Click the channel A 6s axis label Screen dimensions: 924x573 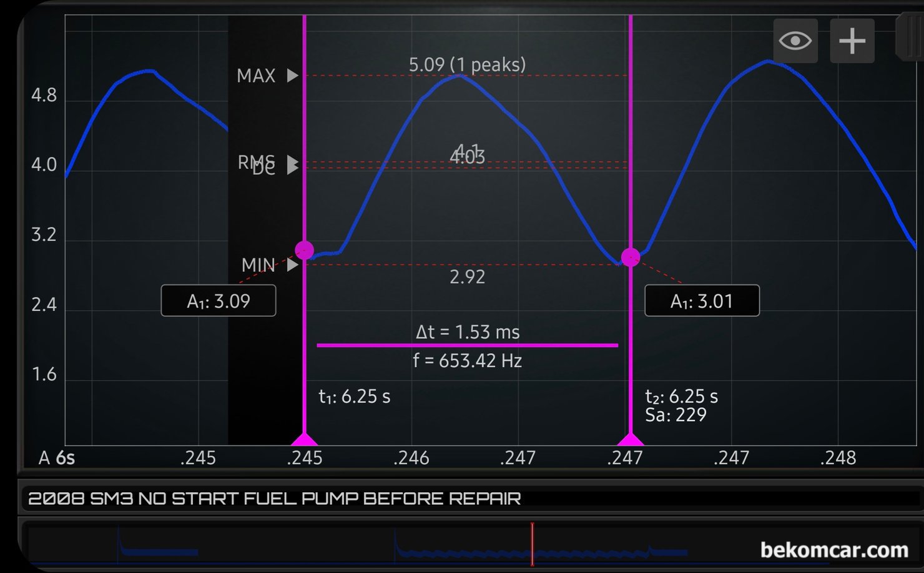pos(57,458)
